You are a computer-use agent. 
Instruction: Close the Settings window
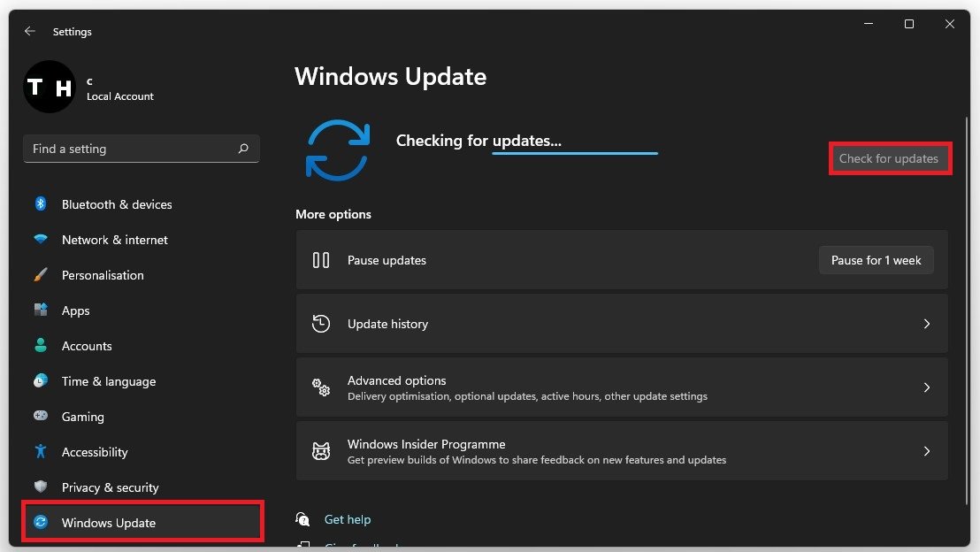(x=949, y=24)
